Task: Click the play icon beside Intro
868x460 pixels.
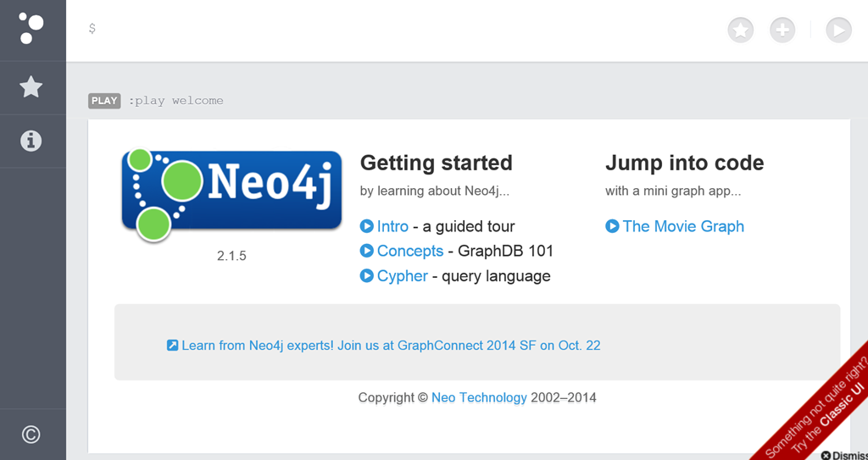Action: 366,226
